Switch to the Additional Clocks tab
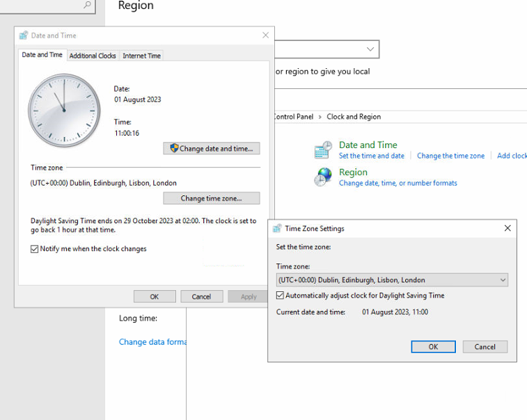 [x=93, y=56]
